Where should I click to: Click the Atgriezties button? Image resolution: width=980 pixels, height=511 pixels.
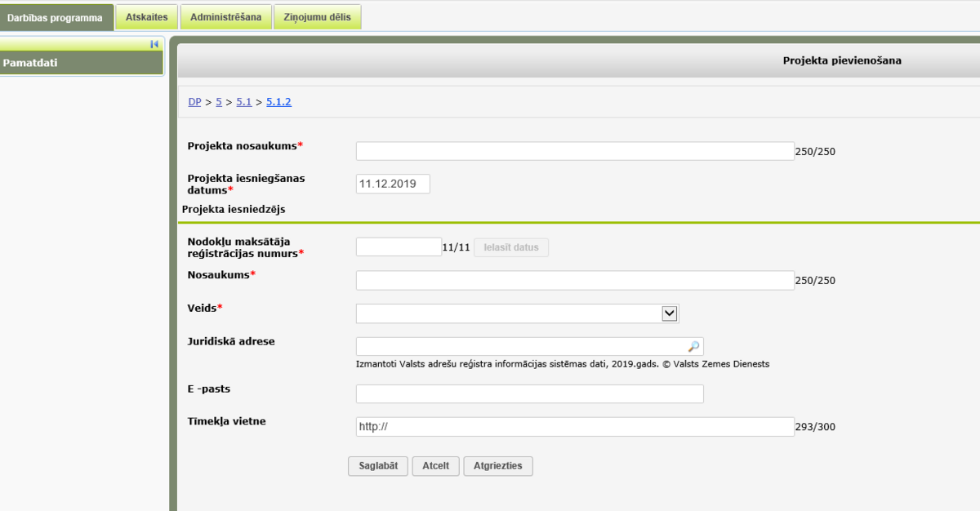click(498, 466)
